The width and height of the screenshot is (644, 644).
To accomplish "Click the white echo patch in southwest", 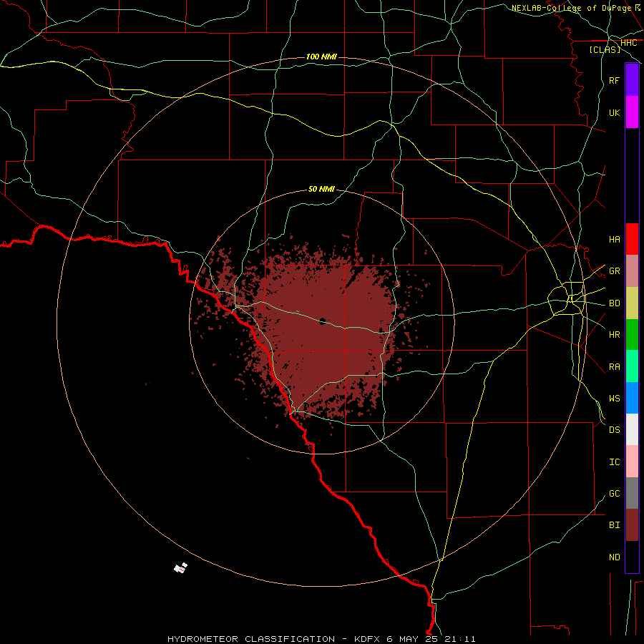I will click(181, 567).
